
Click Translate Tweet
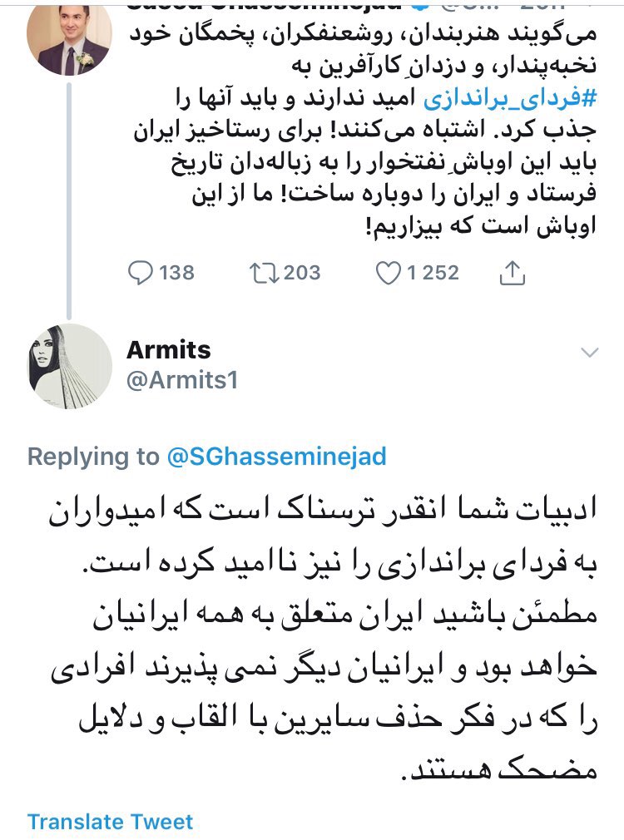click(x=110, y=822)
